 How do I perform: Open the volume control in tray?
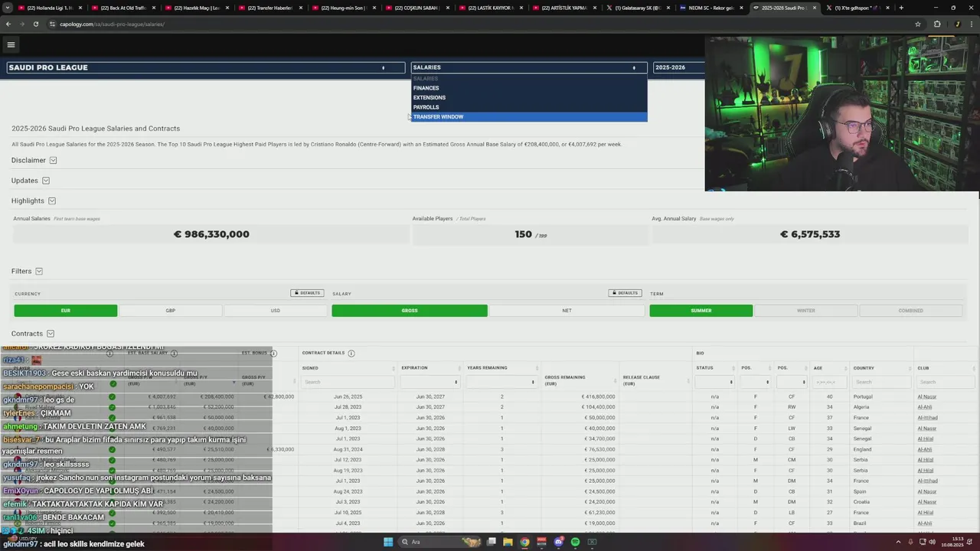tap(932, 543)
